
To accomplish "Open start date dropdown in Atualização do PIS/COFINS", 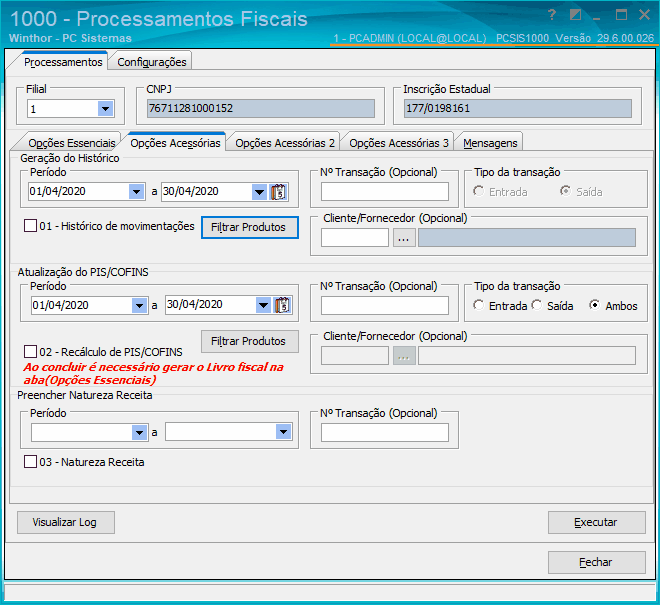I will click(x=139, y=305).
